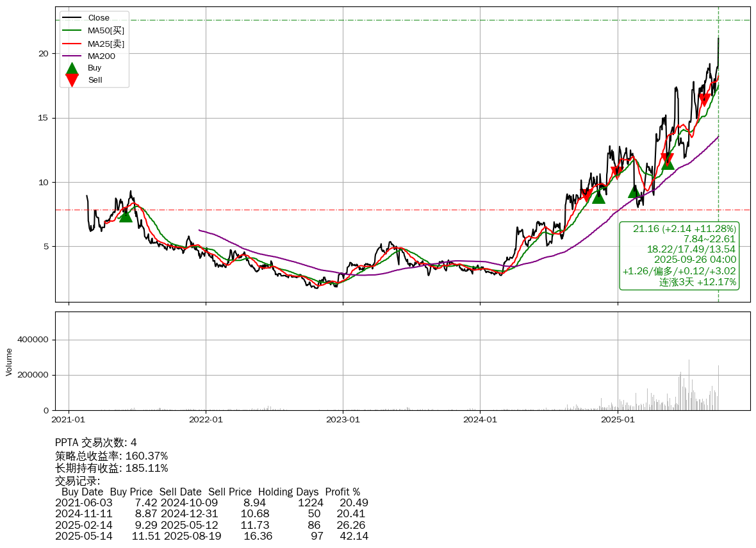
Task: Click the Volume axis label
Action: tap(9, 361)
